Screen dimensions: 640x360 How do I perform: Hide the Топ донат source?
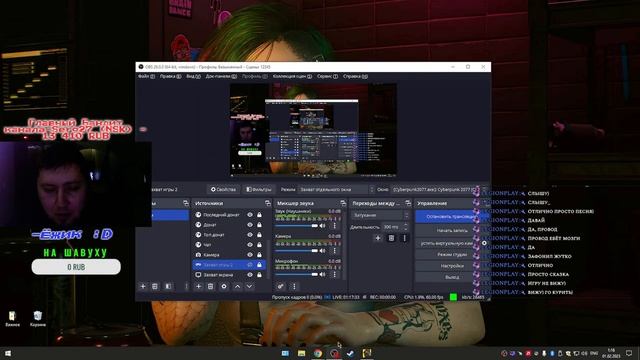coord(250,235)
